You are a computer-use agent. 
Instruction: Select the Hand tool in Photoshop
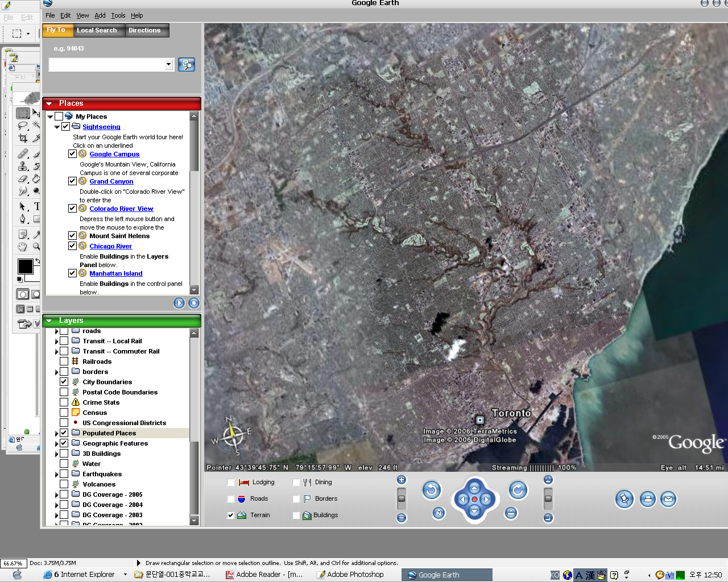pos(23,247)
